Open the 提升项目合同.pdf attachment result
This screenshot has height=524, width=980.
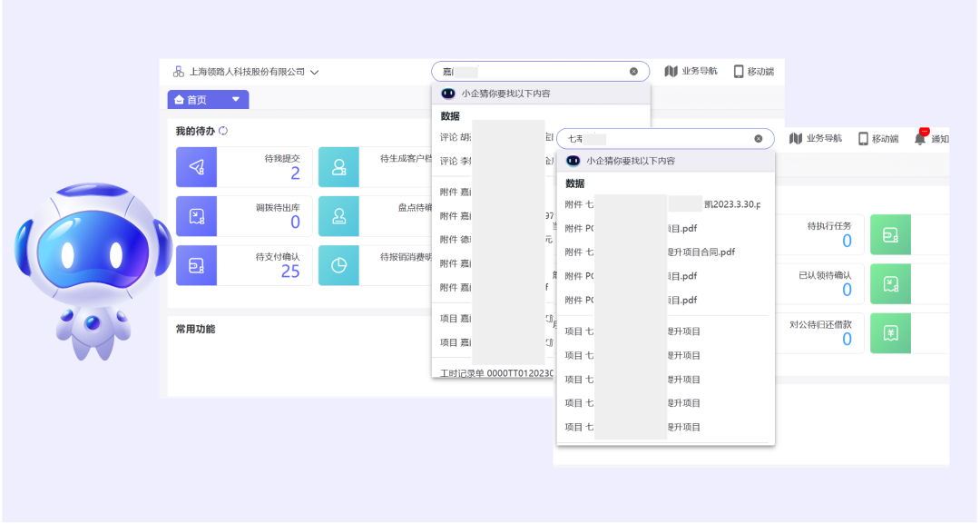point(701,252)
